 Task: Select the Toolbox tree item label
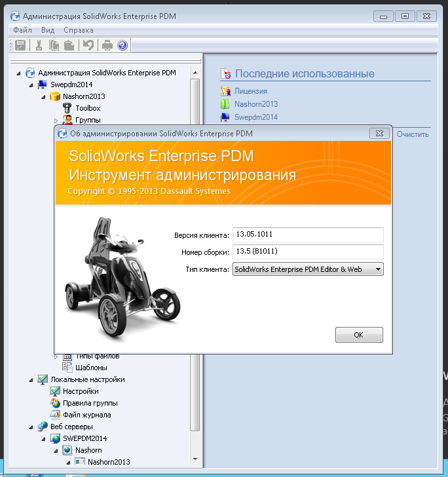(88, 108)
